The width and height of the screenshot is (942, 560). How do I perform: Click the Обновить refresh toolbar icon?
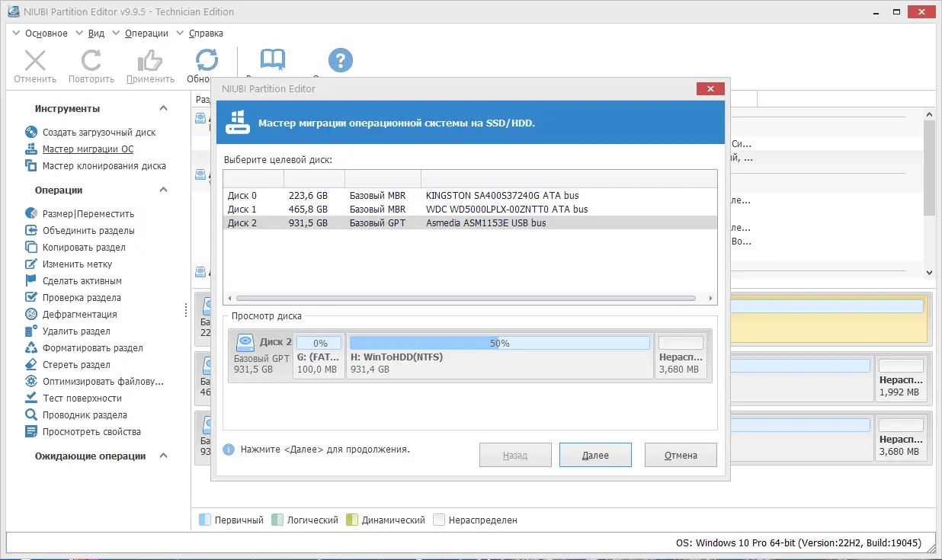tap(205, 60)
